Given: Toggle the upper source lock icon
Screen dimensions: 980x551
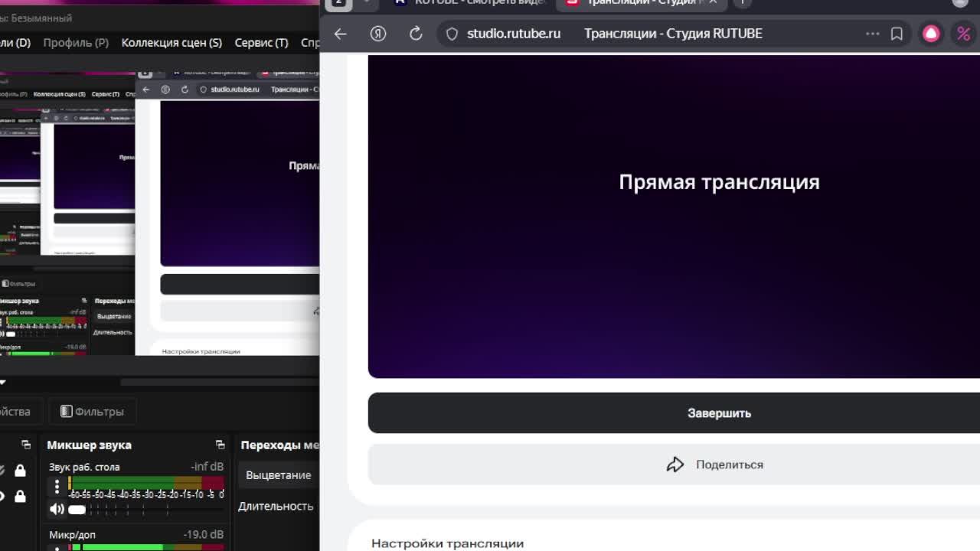Looking at the screenshot, I should click(20, 471).
